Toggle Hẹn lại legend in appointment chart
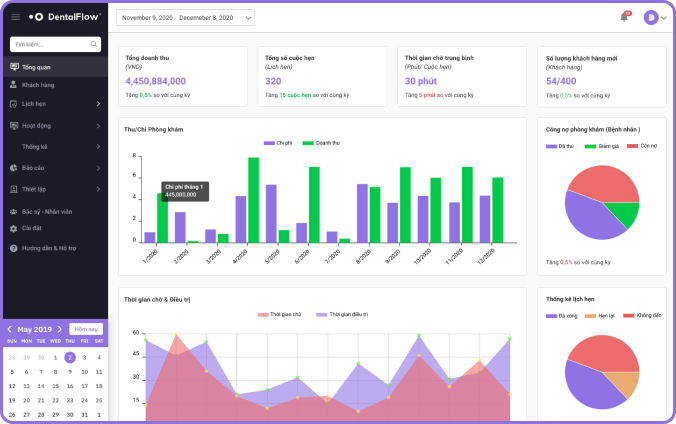The height and width of the screenshot is (424, 676). (x=599, y=316)
